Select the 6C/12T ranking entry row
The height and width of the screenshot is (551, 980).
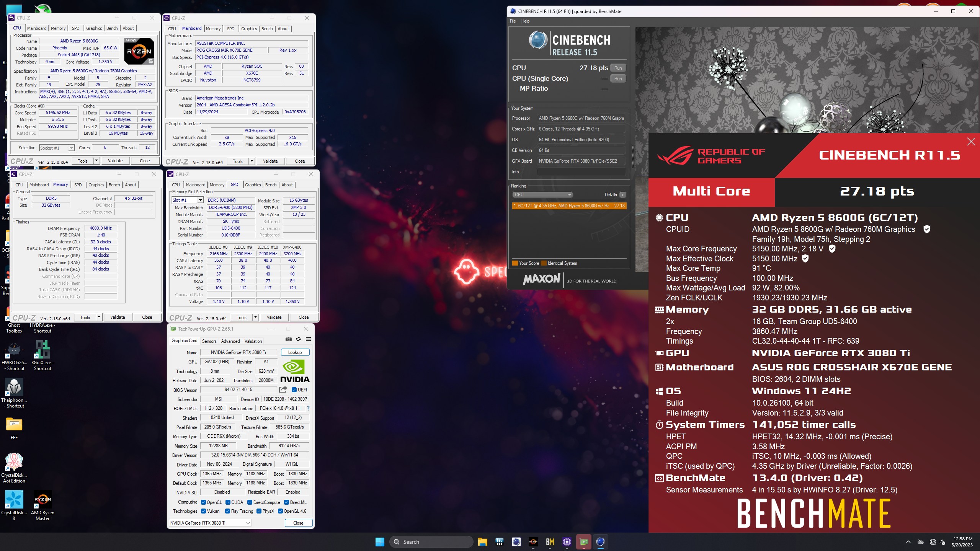point(569,206)
